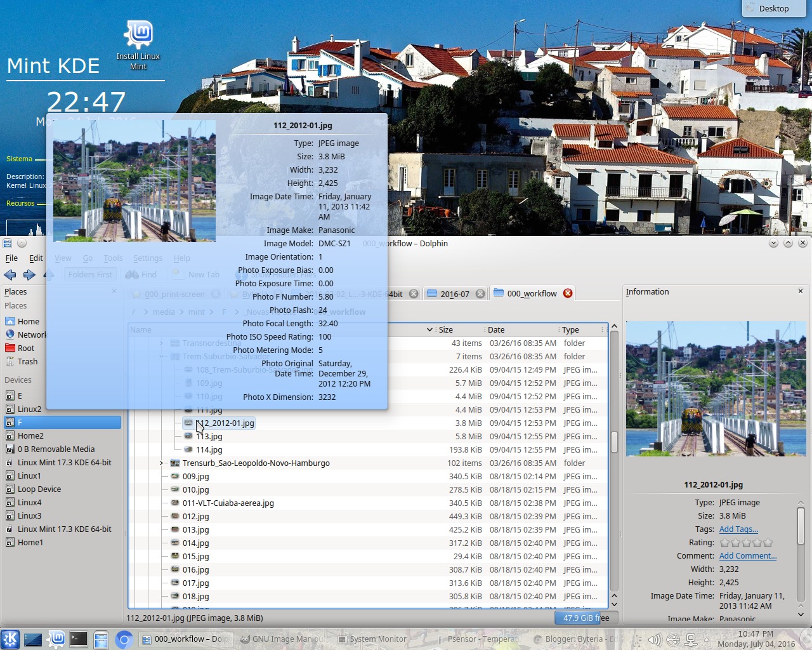Show hidden system tray icons arrow
This screenshot has height=650, width=812.
pyautogui.click(x=707, y=639)
